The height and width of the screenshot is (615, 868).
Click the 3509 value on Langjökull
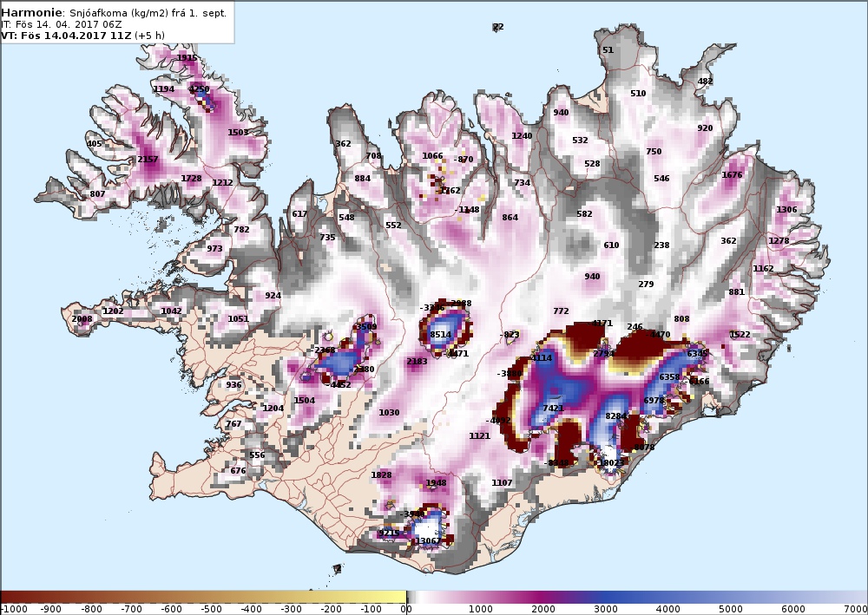coord(366,326)
